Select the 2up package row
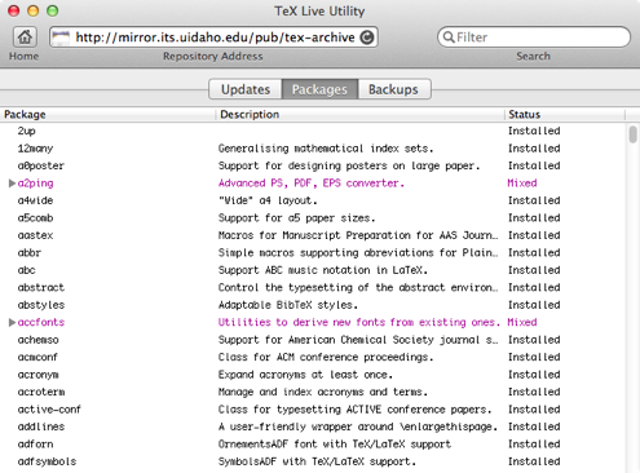 click(312, 131)
